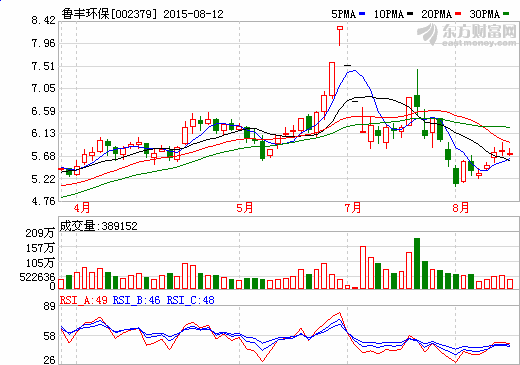Click the 89 RSI axis label
This screenshot has width=520, height=365.
(x=49, y=306)
